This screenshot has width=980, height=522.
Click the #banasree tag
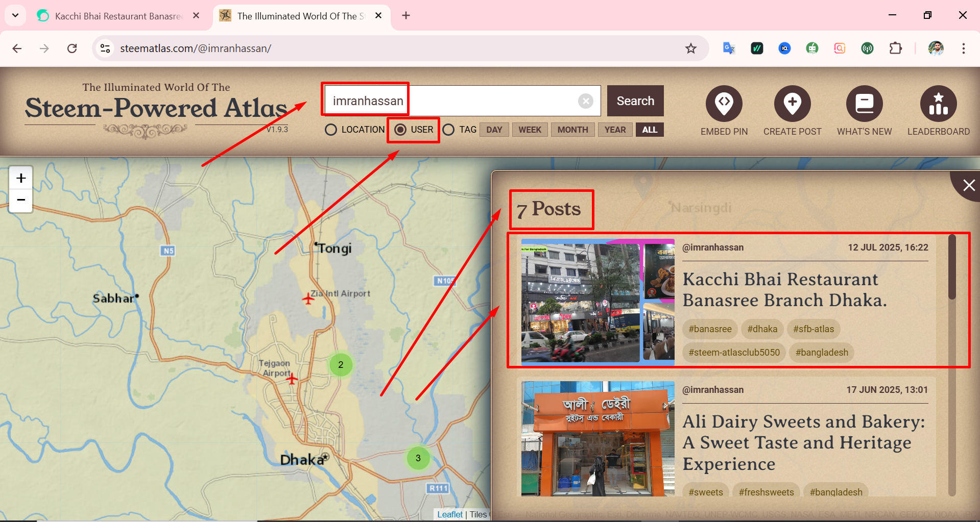(710, 329)
